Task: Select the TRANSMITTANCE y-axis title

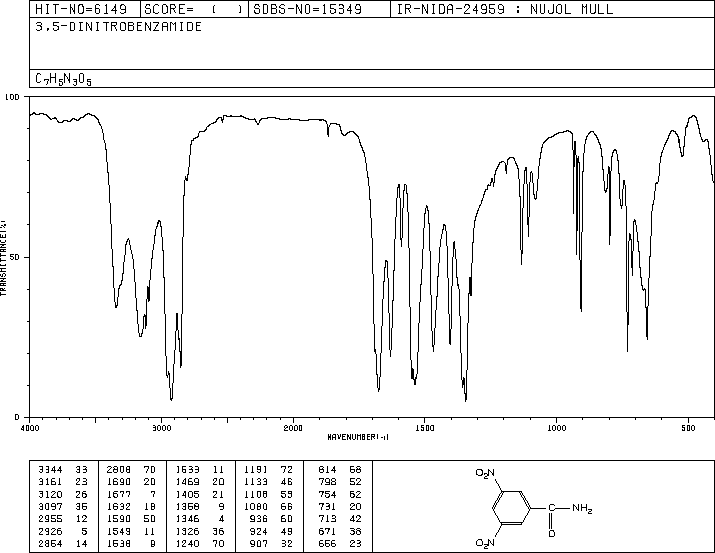Action: click(x=3, y=258)
